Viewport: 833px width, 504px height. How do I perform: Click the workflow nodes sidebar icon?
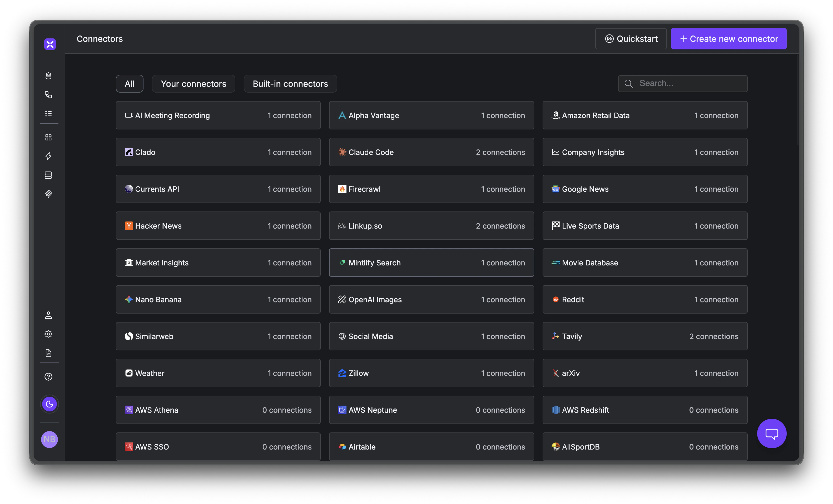pos(48,95)
